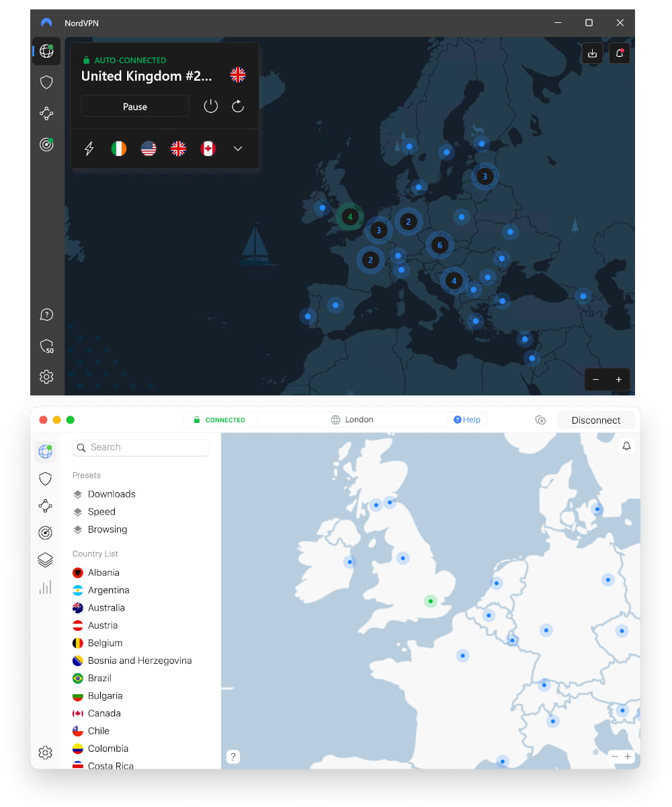This screenshot has width=672, height=807.
Task: Open shield 50 icon in Windows sidebar
Action: pyautogui.click(x=46, y=346)
